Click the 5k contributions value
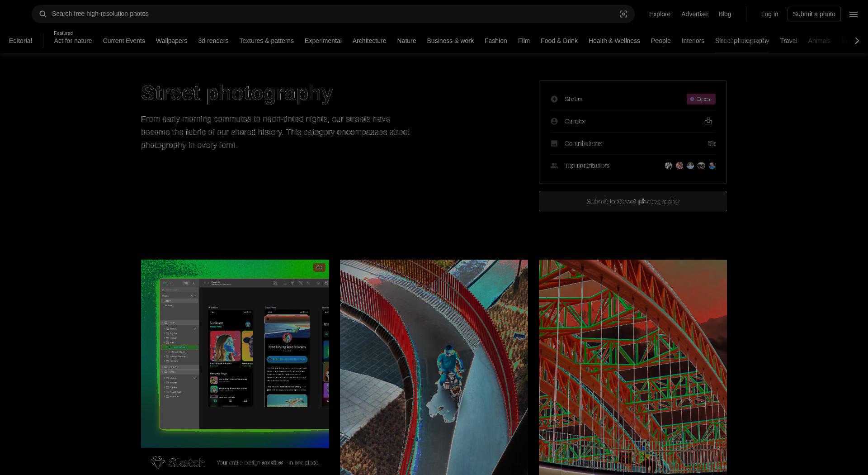 pos(712,143)
